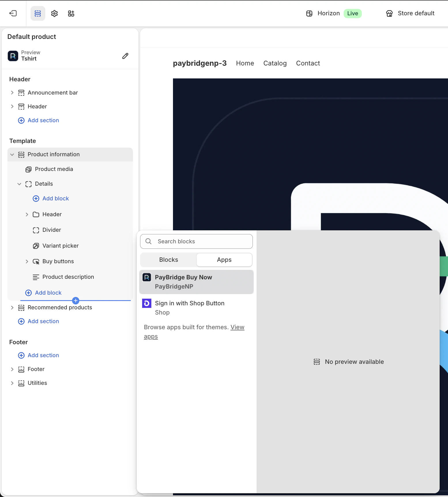The width and height of the screenshot is (448, 497).
Task: Click the Buy buttons block icon
Action: (x=36, y=261)
